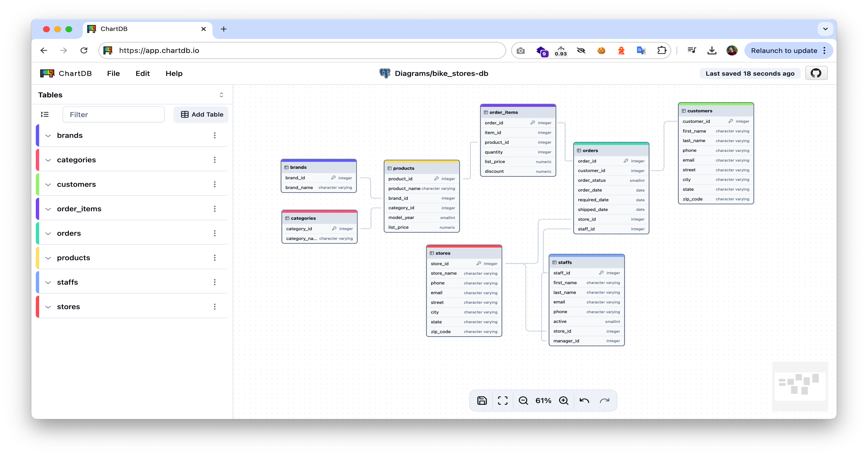Viewport: 868px width, 456px height.
Task: Open the File menu
Action: click(113, 73)
